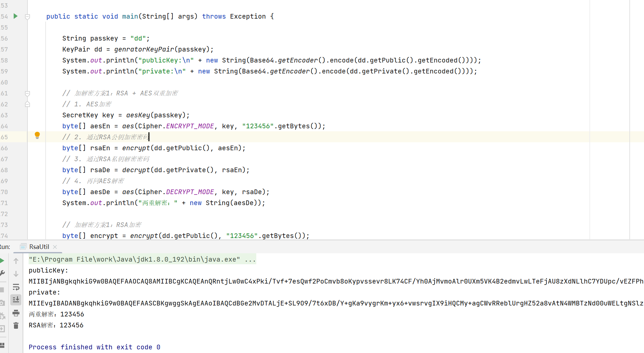Open run configuration via wrench icon
The width and height of the screenshot is (644, 353).
pyautogui.click(x=2, y=273)
